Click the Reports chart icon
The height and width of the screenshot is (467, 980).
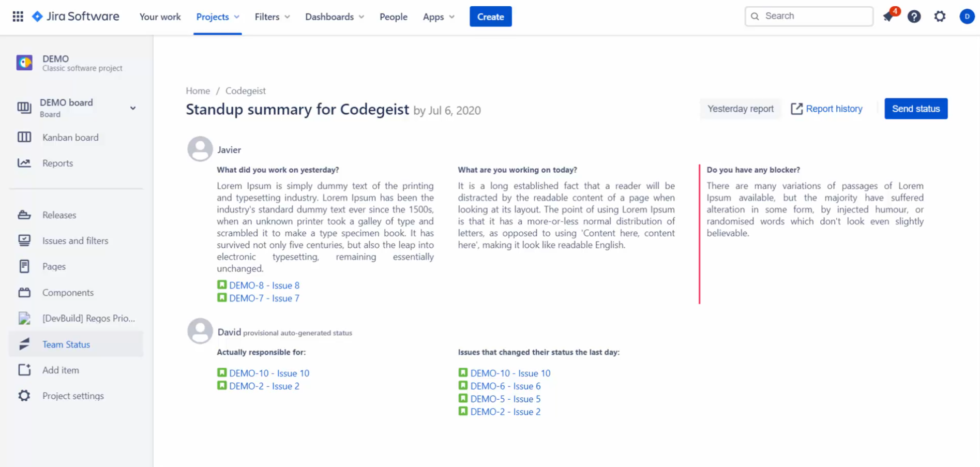pos(24,163)
